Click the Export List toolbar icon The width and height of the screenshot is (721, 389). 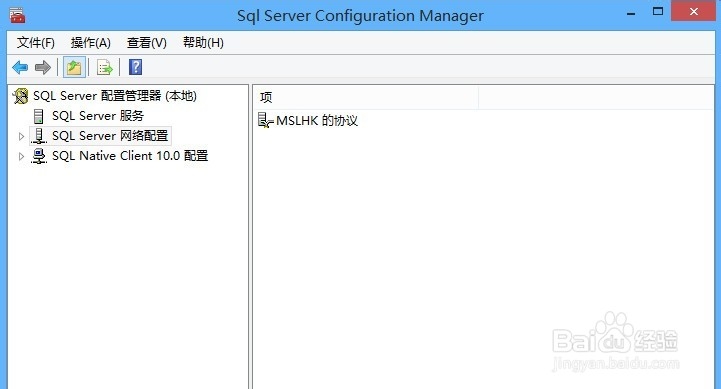(105, 68)
